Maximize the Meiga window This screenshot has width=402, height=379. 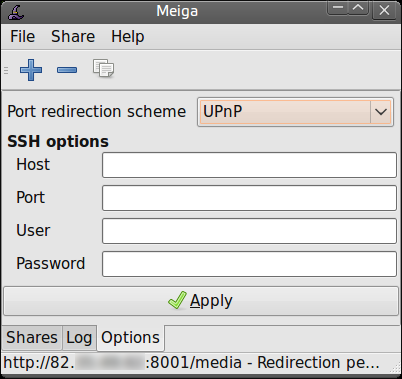point(358,8)
